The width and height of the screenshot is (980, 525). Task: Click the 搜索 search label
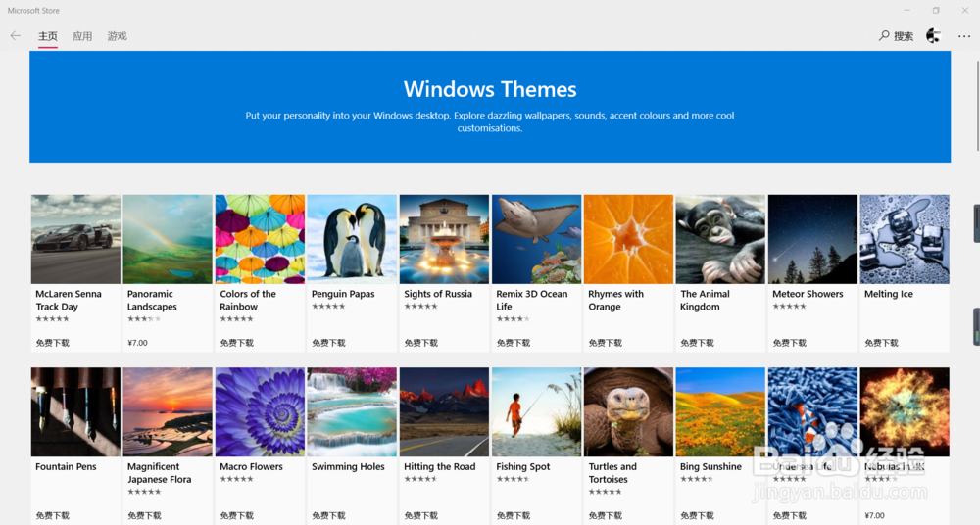(x=904, y=36)
